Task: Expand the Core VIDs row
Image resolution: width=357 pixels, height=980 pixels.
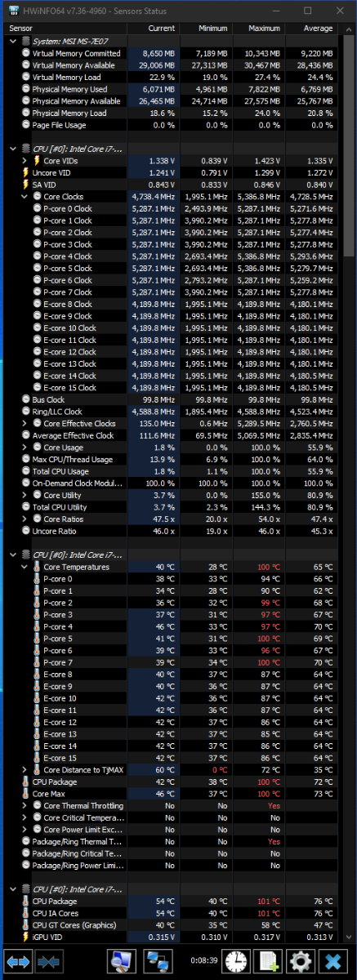Action: click(25, 161)
